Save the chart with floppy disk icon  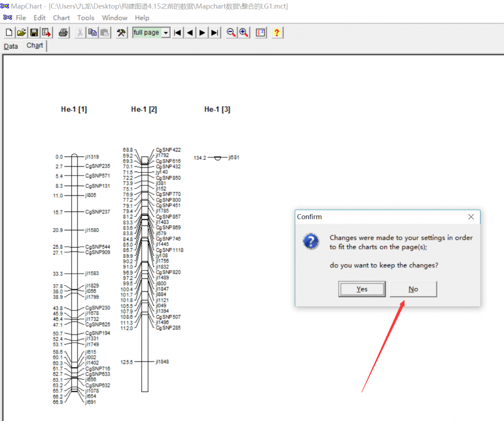point(34,33)
